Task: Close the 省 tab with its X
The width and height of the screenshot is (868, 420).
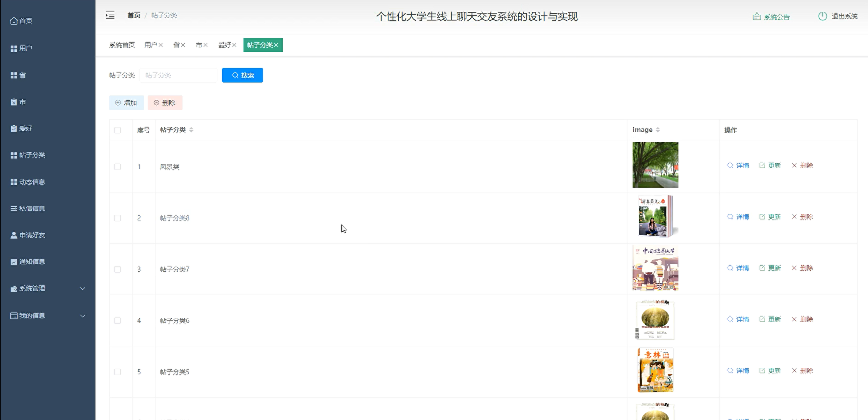Action: (x=183, y=45)
